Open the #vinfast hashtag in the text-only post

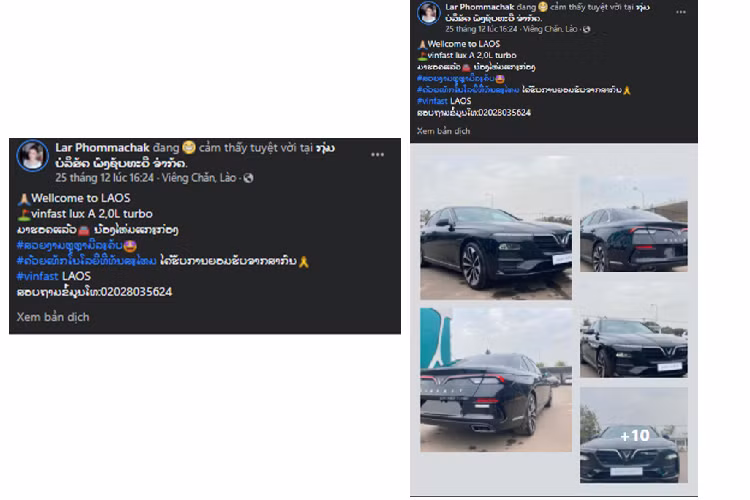click(x=37, y=275)
